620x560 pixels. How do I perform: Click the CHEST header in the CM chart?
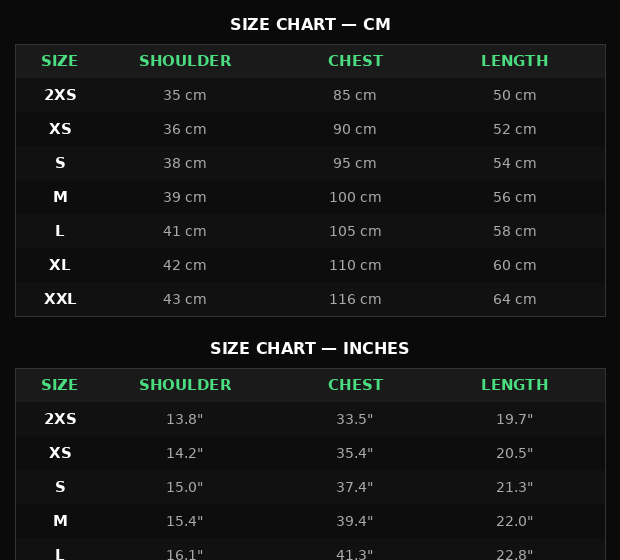click(x=355, y=61)
